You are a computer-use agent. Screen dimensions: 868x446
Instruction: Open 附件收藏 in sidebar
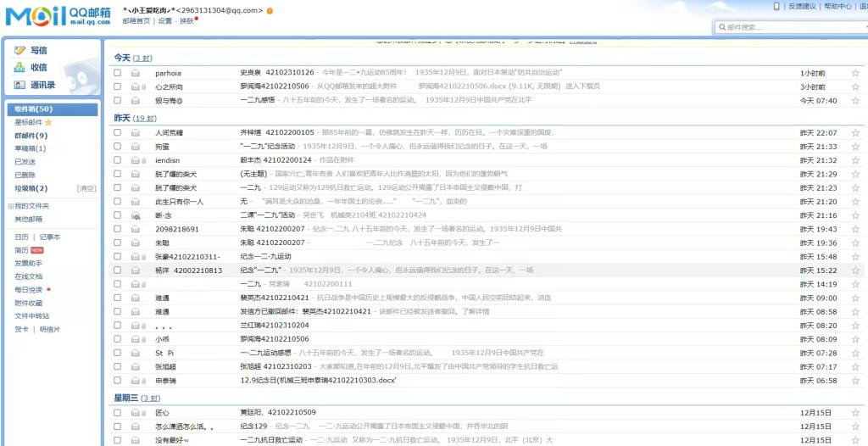pyautogui.click(x=29, y=303)
